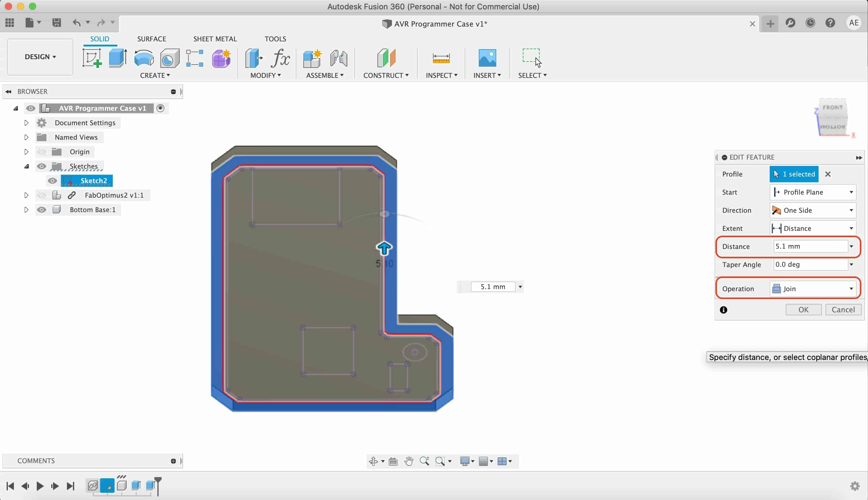Image resolution: width=868 pixels, height=500 pixels.
Task: Select the Joint tool
Action: (x=339, y=58)
